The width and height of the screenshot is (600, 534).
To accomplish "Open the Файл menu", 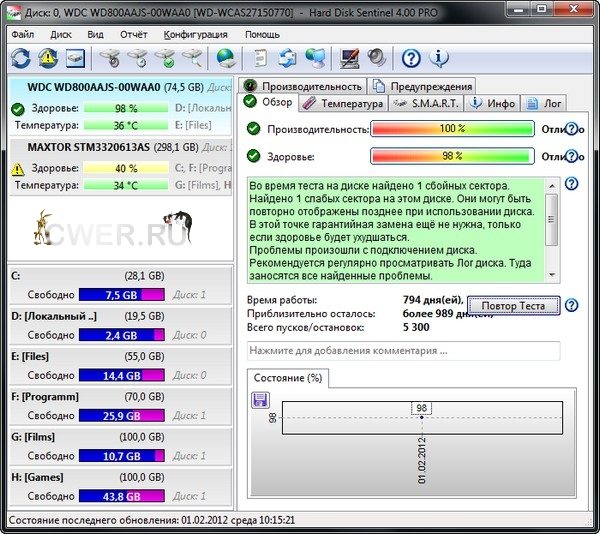I will 22,33.
